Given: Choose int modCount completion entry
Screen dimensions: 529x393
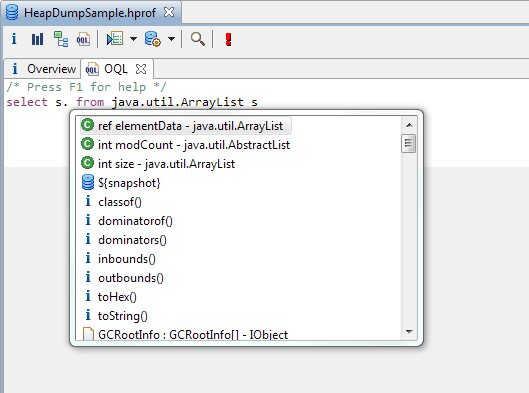Looking at the screenshot, I should [185, 145].
